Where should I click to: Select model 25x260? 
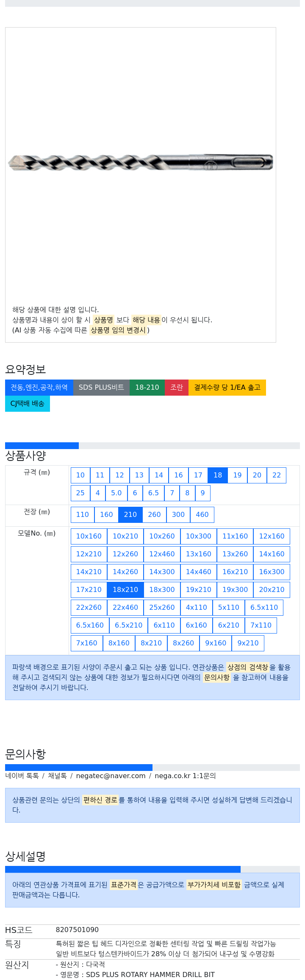[162, 608]
